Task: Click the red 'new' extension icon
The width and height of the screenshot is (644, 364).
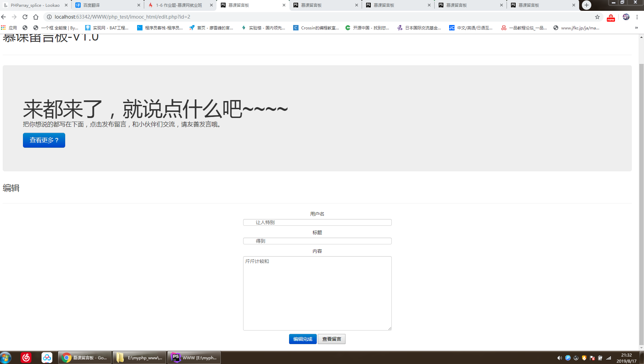Action: pos(611,18)
